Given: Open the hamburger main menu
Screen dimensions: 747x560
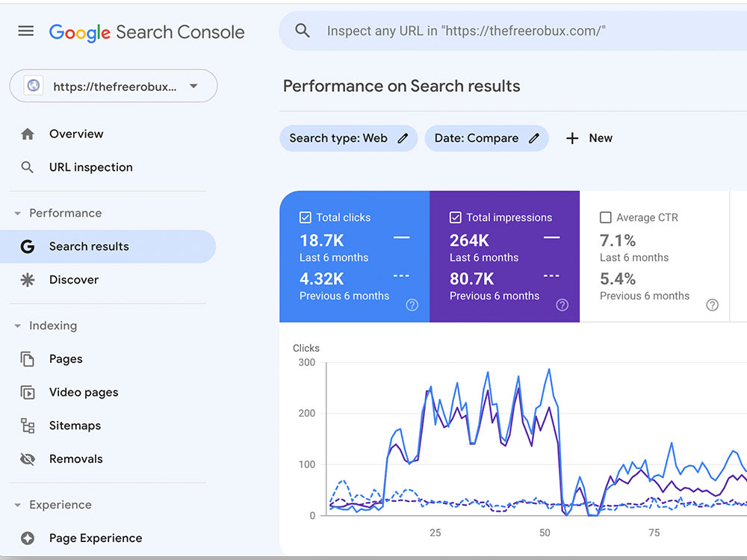Looking at the screenshot, I should coord(25,31).
